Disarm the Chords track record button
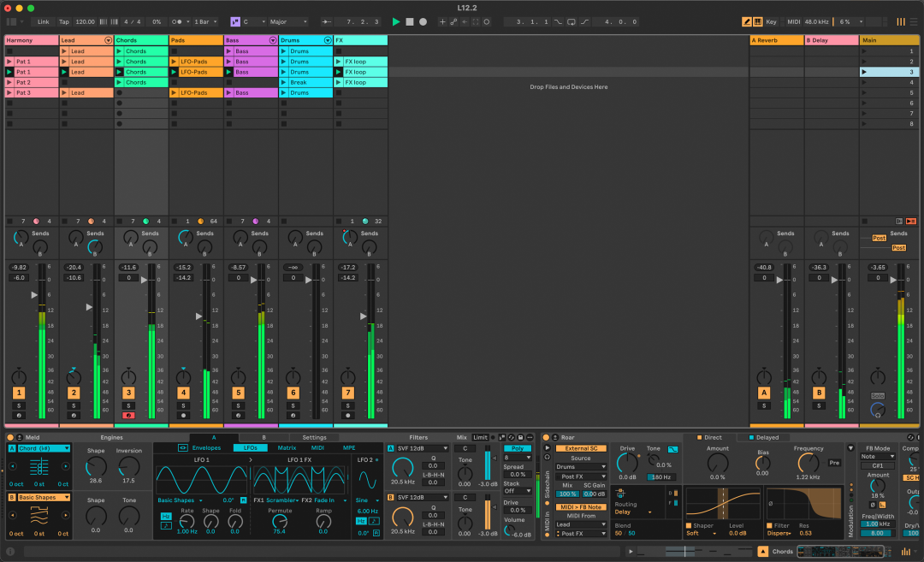 [x=128, y=416]
